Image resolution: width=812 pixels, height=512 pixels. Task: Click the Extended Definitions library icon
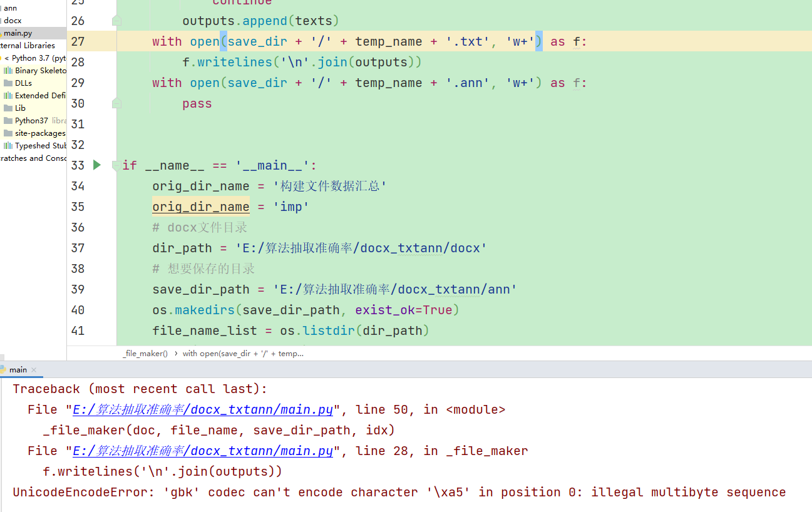tap(7, 95)
